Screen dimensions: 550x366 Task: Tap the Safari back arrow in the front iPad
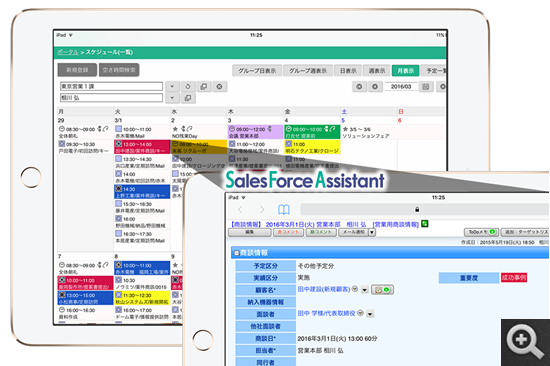[x=240, y=210]
